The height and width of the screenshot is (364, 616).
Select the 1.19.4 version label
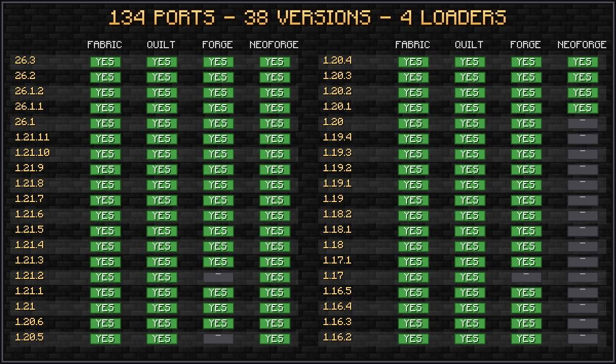pos(337,137)
